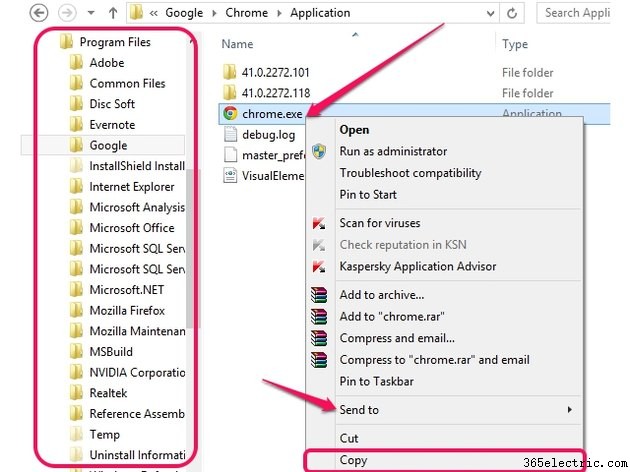Go up one folder level
Image resolution: width=630 pixels, height=472 pixels.
pos(113,13)
